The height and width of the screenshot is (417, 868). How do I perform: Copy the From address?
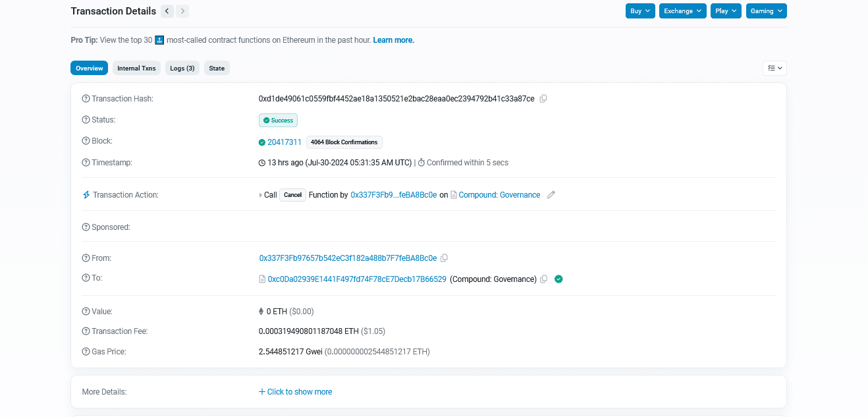[x=444, y=258]
